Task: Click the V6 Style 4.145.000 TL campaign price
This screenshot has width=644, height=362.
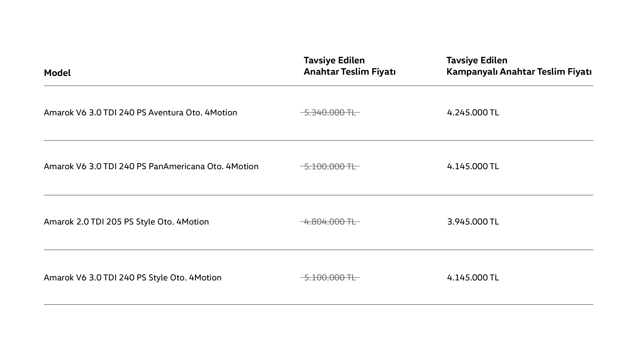Action: (473, 278)
